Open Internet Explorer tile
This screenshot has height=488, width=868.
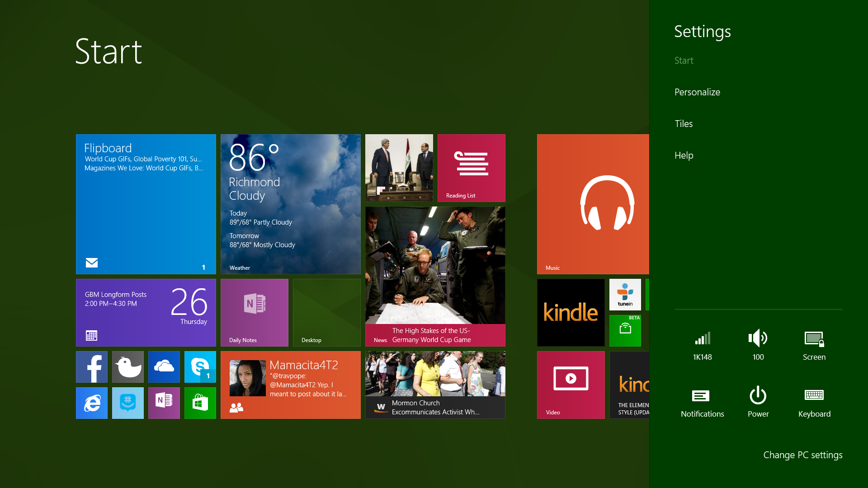91,403
